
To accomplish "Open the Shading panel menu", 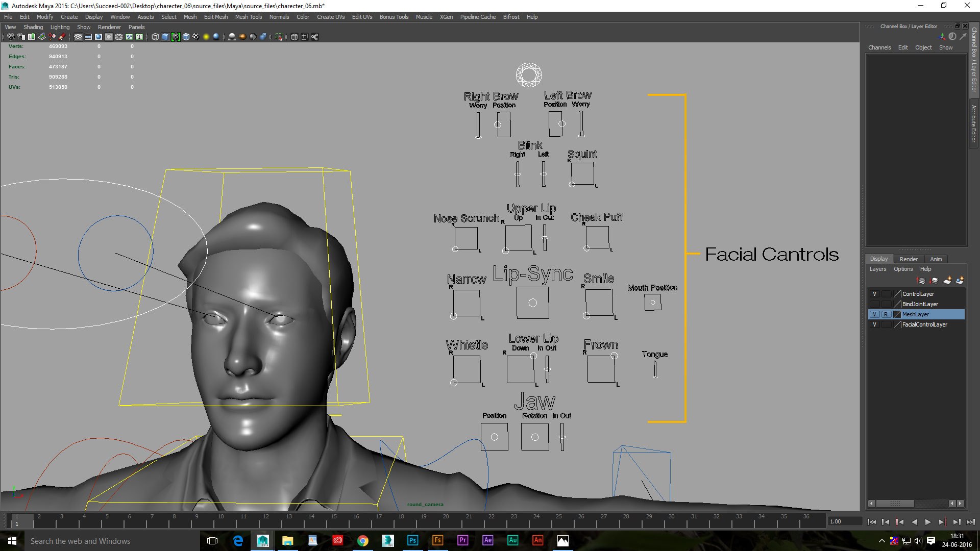I will click(33, 27).
